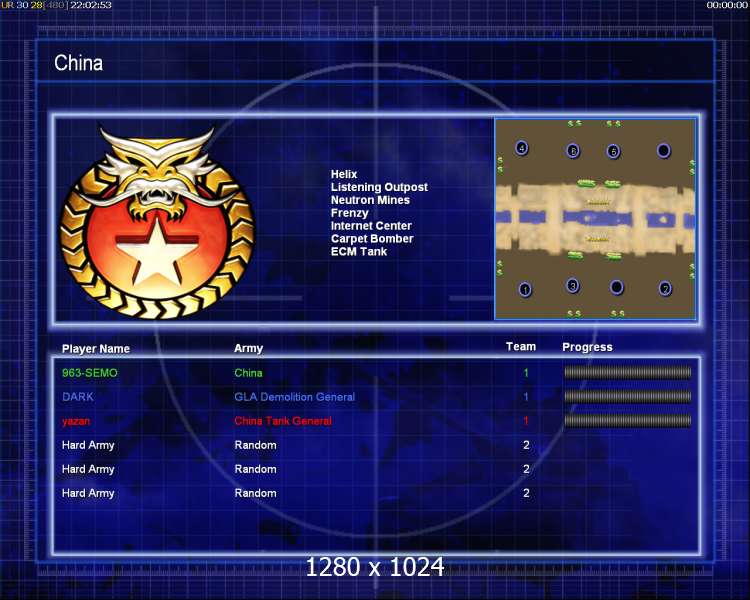
Task: Click the China dragon star emblem
Action: tap(158, 221)
